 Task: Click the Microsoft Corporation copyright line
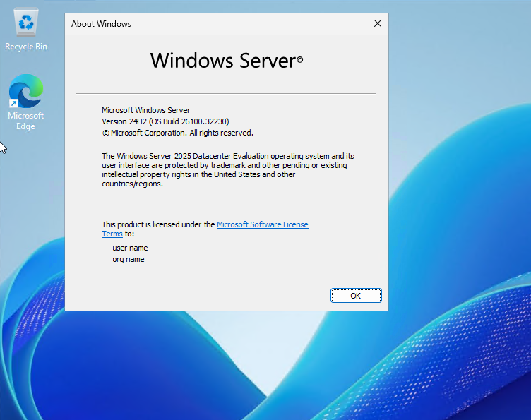[178, 133]
